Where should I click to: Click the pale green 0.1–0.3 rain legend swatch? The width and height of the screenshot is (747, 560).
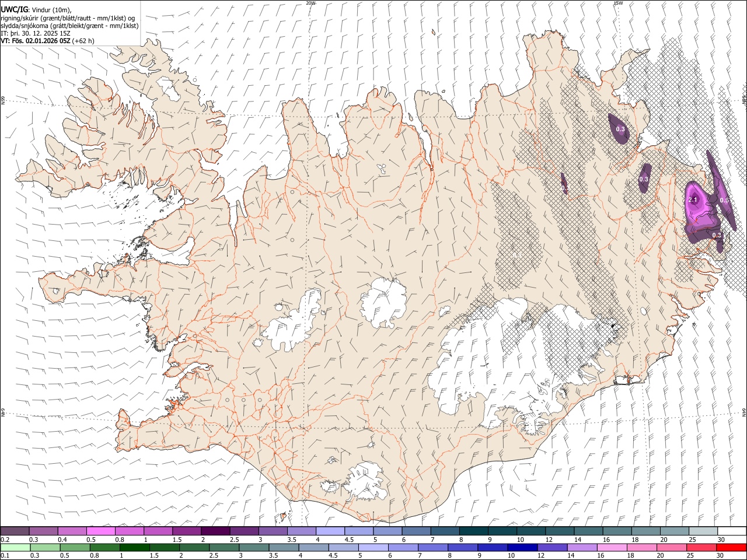click(15, 547)
